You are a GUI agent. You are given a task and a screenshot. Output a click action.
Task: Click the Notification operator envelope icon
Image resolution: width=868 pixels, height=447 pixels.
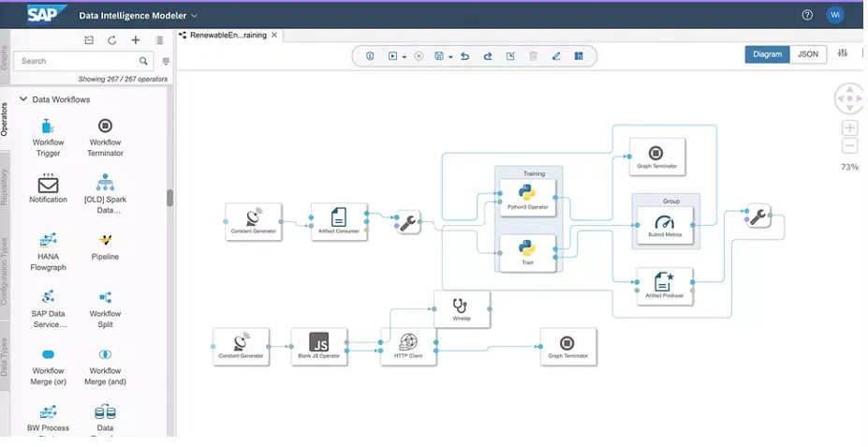48,184
